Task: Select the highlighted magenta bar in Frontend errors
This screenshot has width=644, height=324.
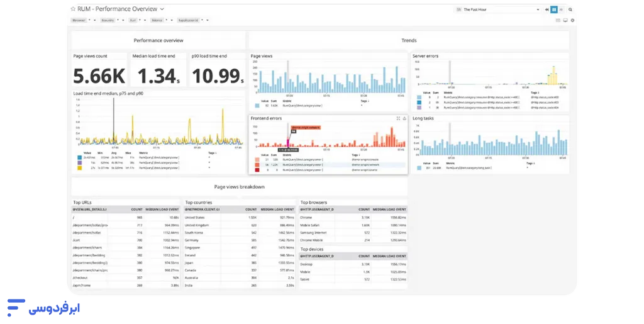Action: coord(288,143)
